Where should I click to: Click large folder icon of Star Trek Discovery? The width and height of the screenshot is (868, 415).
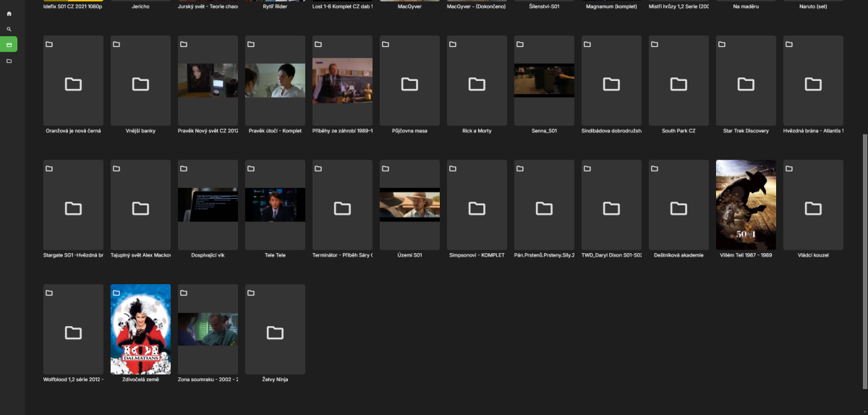coord(746,84)
